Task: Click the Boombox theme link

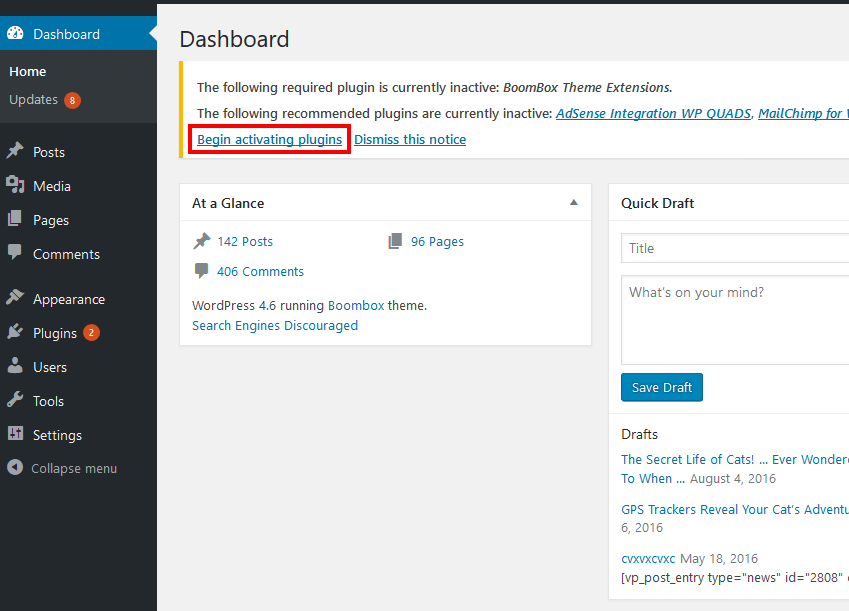Action: coord(356,306)
